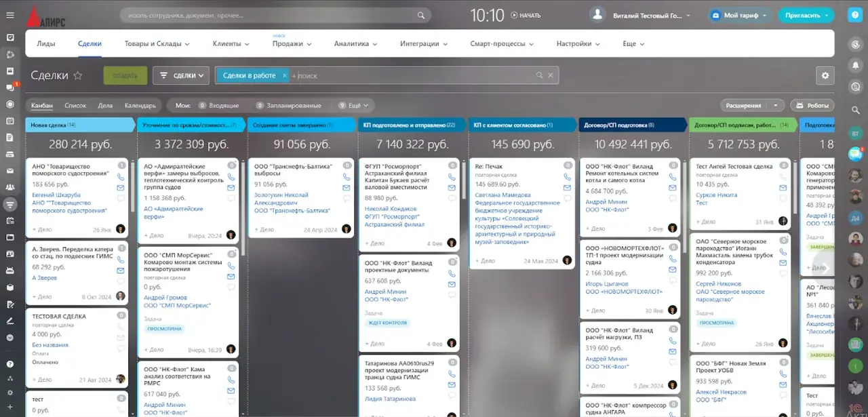Add activity with + Дело on ТЕСТОВАЯ СДЕЛКА card
Image resolution: width=868 pixels, height=417 pixels.
point(41,380)
